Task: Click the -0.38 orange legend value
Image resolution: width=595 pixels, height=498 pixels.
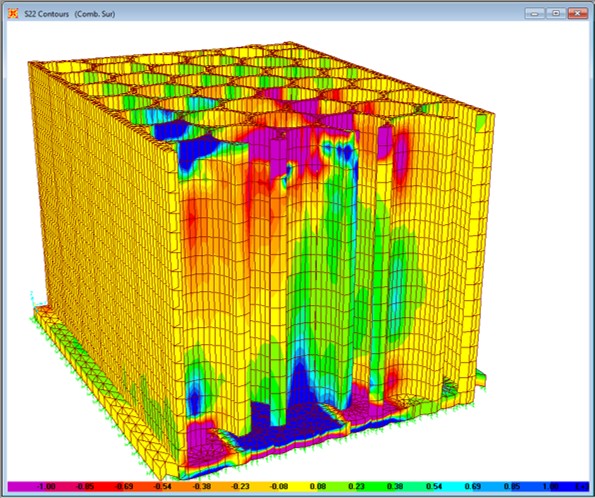Action: tap(201, 486)
